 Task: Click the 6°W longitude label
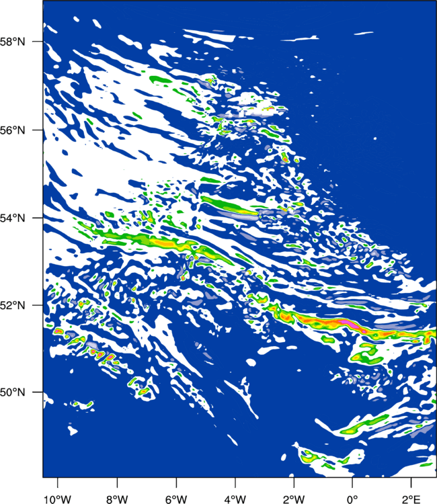176,499
